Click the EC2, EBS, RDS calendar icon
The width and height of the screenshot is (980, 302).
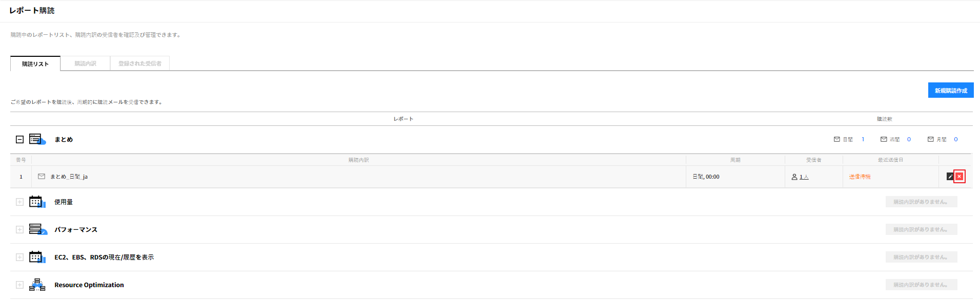(37, 257)
